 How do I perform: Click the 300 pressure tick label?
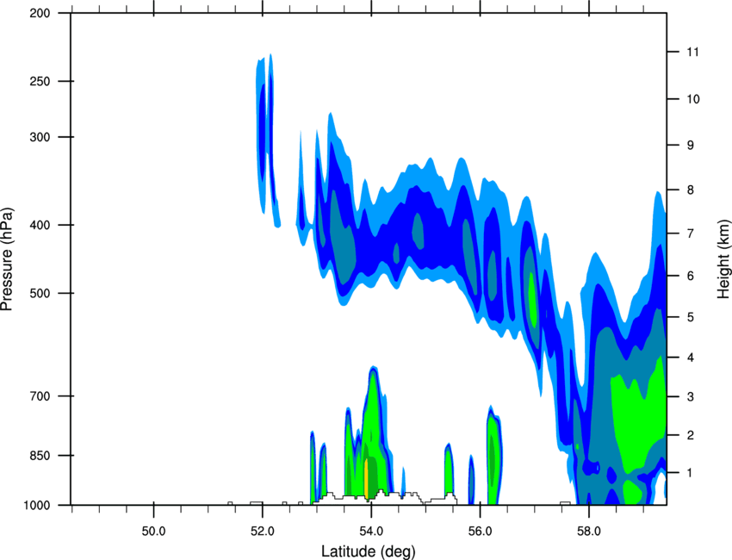click(40, 137)
